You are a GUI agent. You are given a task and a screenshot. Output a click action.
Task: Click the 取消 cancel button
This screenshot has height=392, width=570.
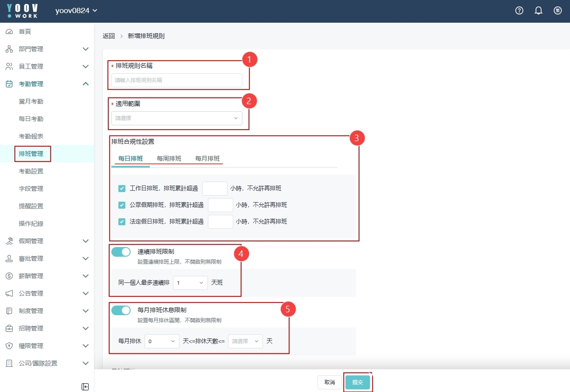tap(329, 382)
